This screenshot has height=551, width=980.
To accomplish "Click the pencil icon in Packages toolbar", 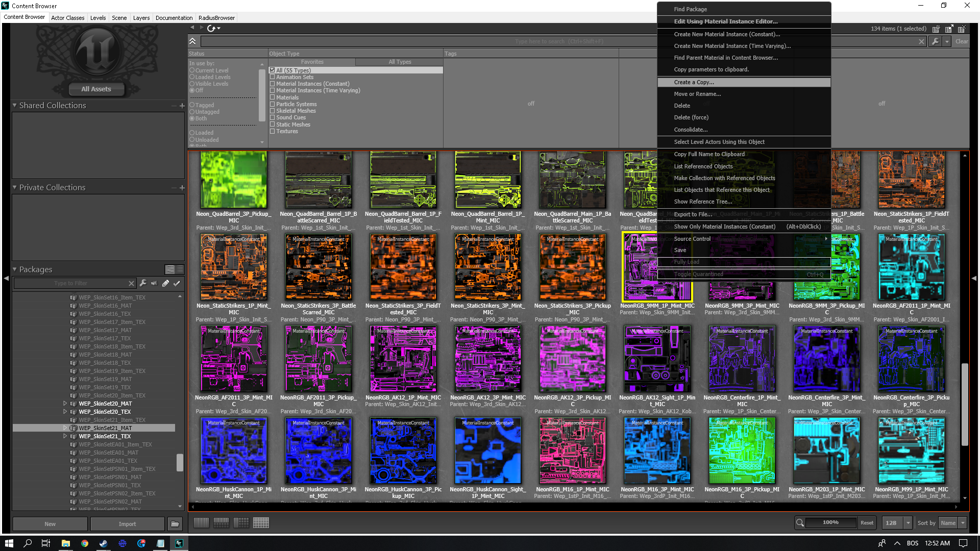I will tap(165, 283).
